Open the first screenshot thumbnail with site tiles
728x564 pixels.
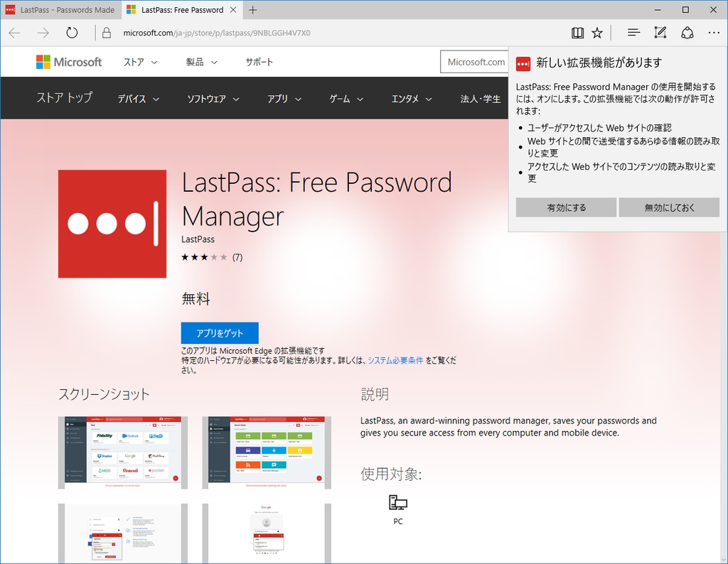(x=122, y=452)
